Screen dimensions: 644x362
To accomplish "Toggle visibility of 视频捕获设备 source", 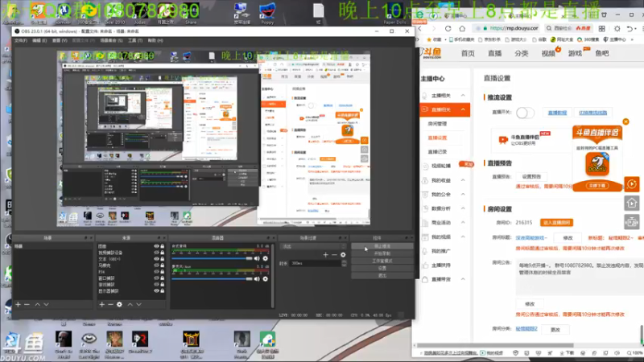I will pos(156,253).
